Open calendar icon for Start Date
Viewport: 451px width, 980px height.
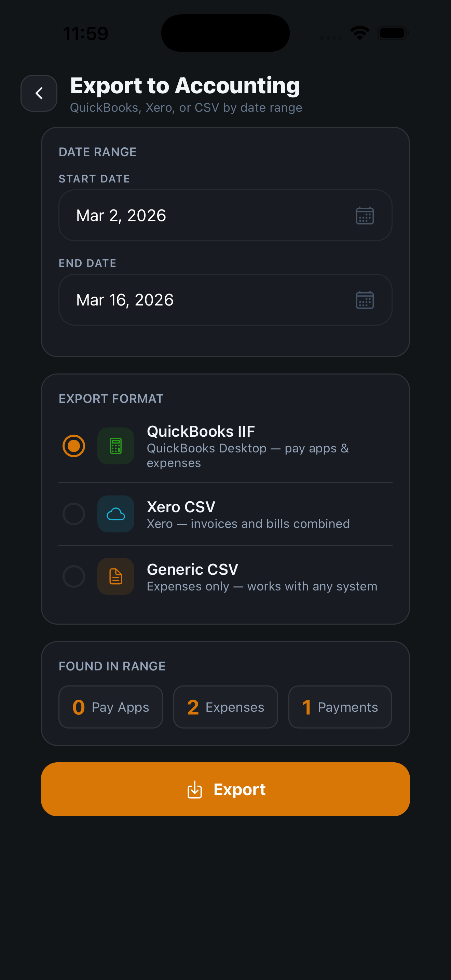click(x=364, y=216)
